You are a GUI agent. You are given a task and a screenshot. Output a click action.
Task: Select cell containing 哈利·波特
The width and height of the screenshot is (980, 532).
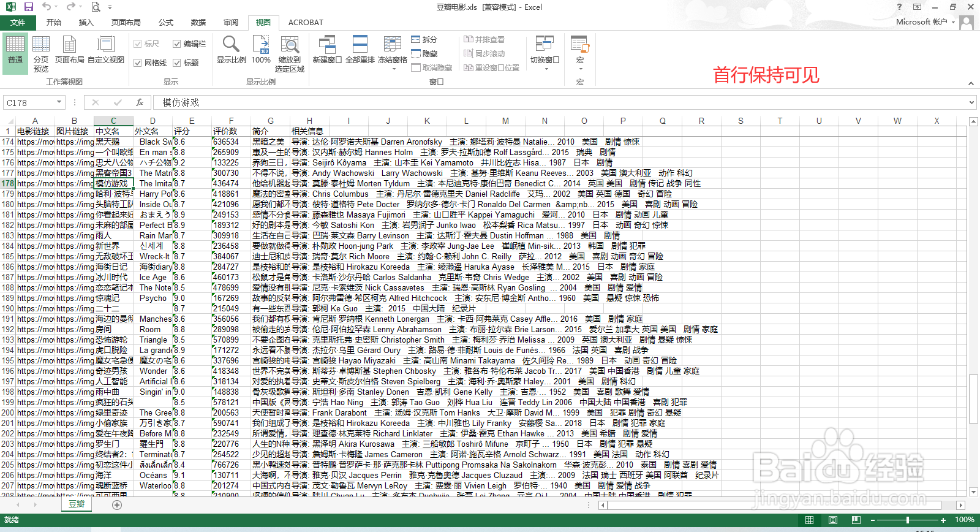pos(113,194)
